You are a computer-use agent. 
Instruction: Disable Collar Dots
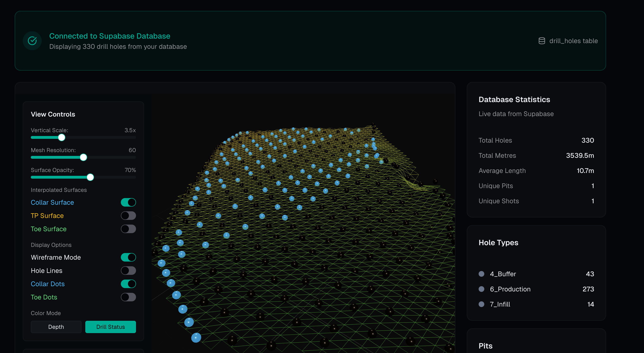pyautogui.click(x=128, y=284)
